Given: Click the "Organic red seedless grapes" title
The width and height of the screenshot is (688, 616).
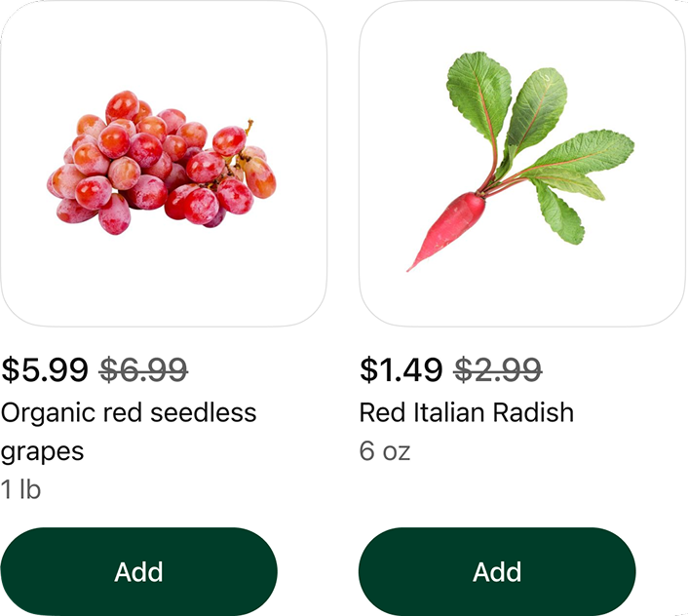Looking at the screenshot, I should coord(129,413).
